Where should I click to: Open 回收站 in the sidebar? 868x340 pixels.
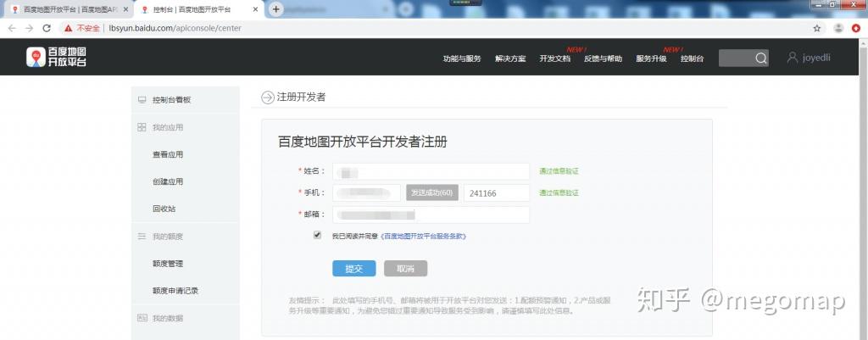point(164,209)
